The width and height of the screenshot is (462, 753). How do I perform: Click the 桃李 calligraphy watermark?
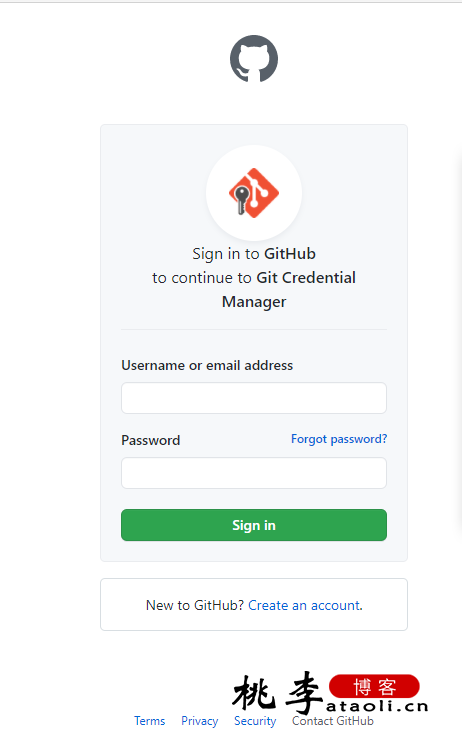pyautogui.click(x=277, y=692)
